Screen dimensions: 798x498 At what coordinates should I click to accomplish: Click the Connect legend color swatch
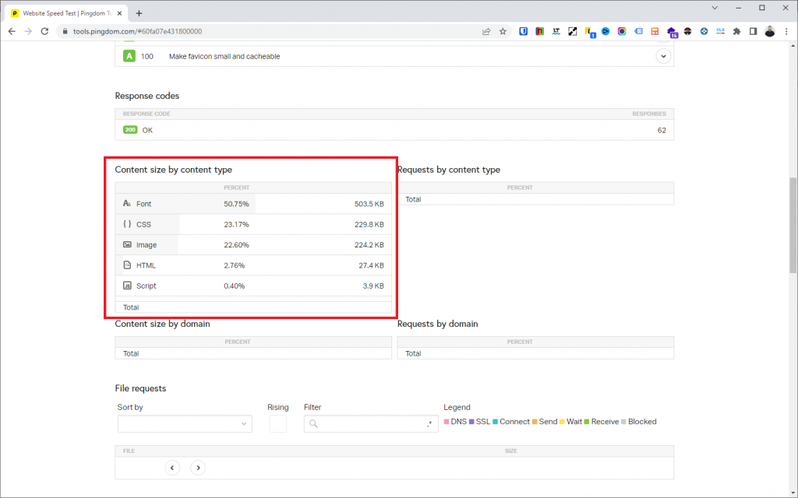pyautogui.click(x=495, y=422)
